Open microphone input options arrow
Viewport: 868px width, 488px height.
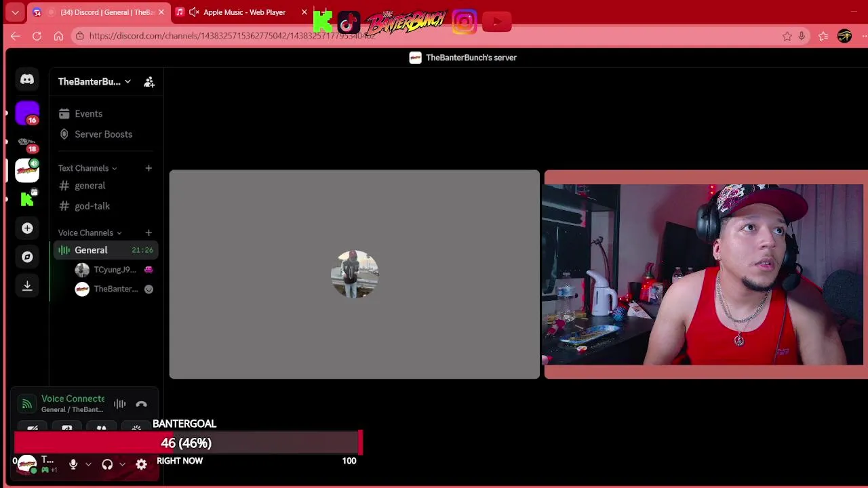pos(88,464)
